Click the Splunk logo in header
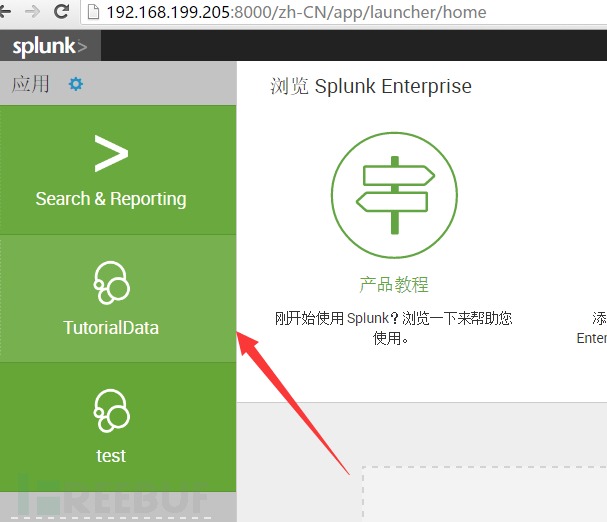The width and height of the screenshot is (607, 522). (x=50, y=46)
